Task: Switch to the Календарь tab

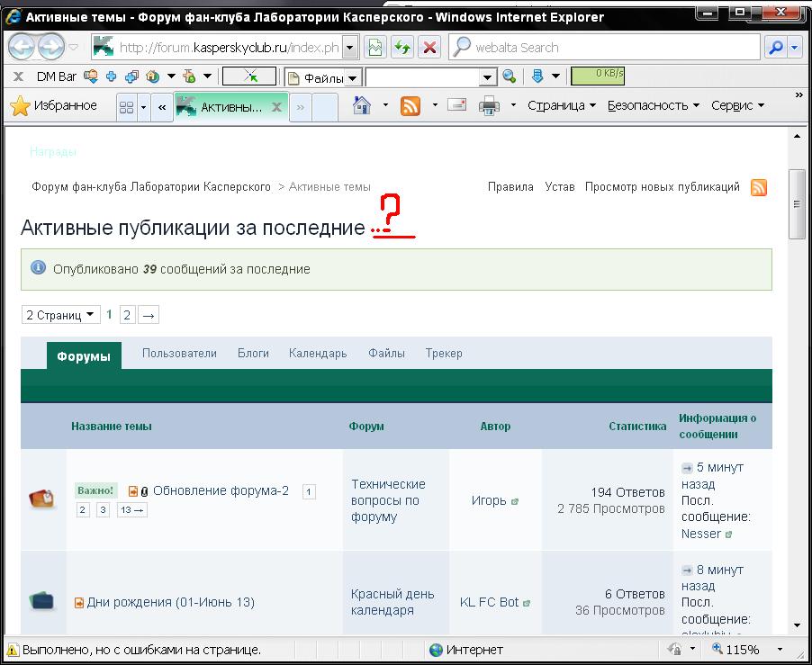Action: pyautogui.click(x=317, y=354)
